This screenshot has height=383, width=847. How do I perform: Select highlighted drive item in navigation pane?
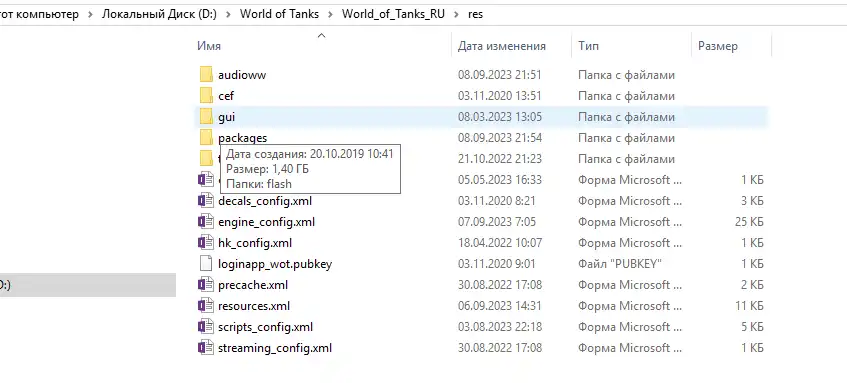(x=88, y=285)
